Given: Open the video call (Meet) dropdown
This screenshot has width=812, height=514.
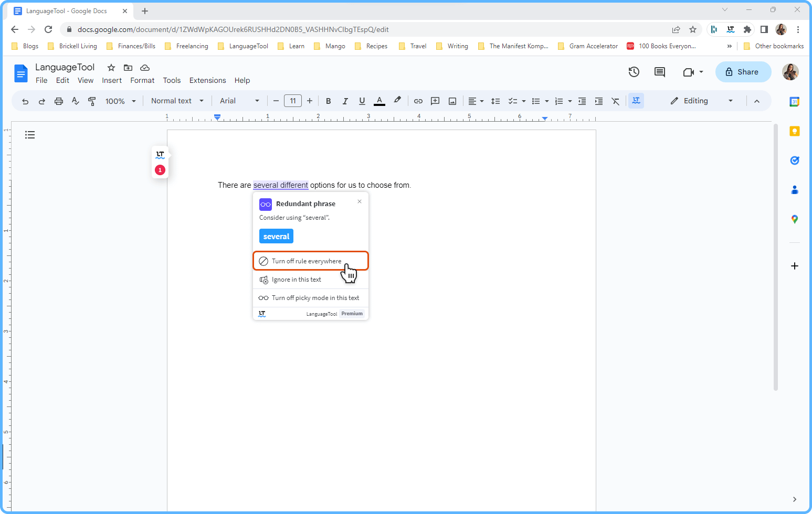Looking at the screenshot, I should point(693,72).
